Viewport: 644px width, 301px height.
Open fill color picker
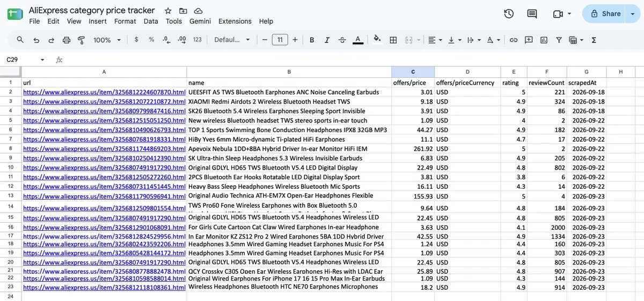[x=377, y=40]
